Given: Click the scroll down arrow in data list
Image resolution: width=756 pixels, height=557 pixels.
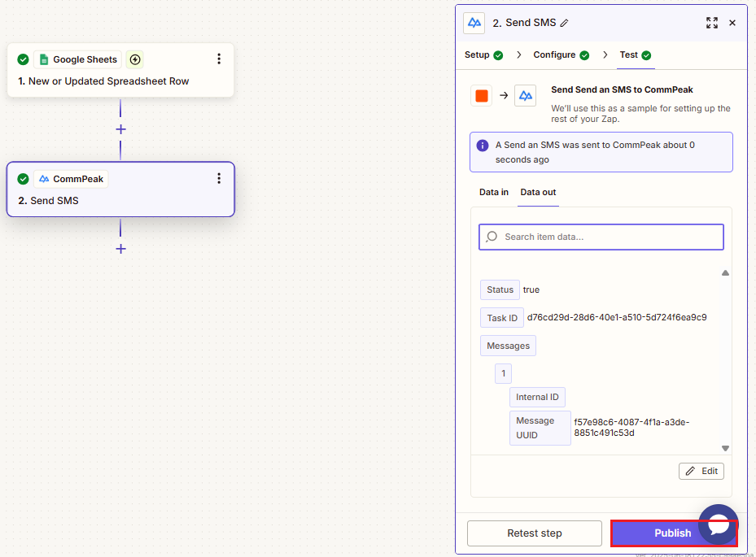Looking at the screenshot, I should click(x=725, y=448).
